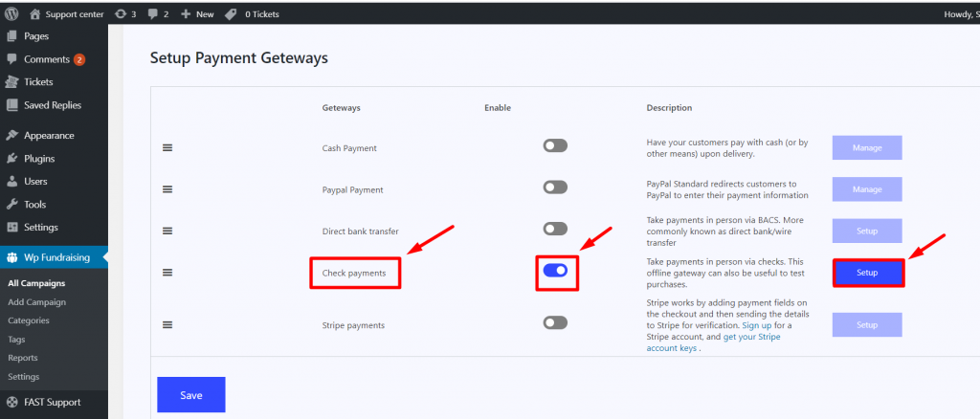
Task: Collapse the Wp Fundraising menu arrow
Action: pyautogui.click(x=105, y=257)
